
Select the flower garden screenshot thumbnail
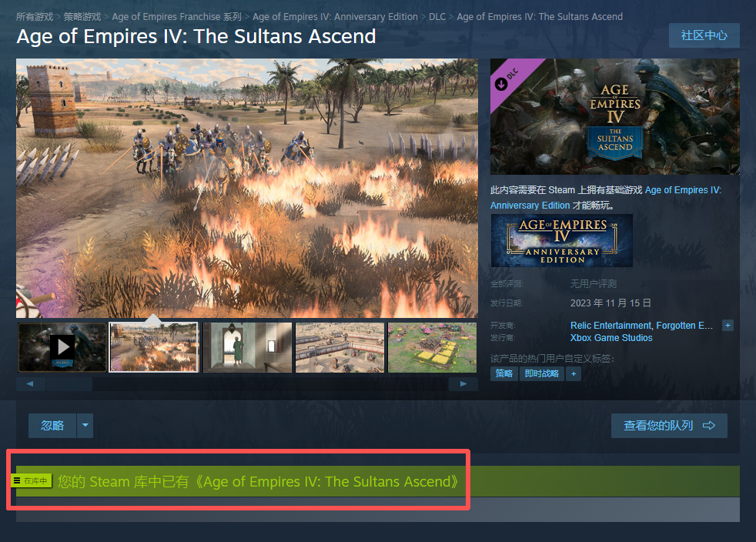(432, 347)
